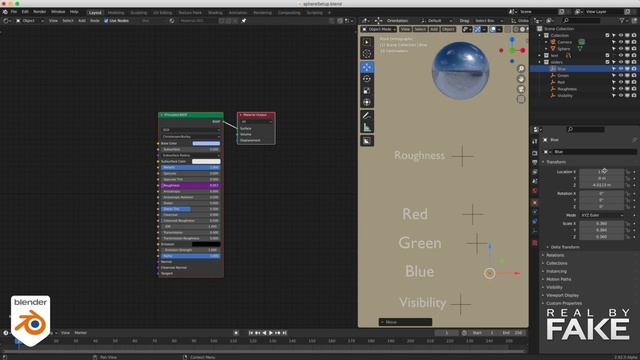Select the Add Cube tool in viewport
Screen dimensions: 640x360
coord(367,141)
